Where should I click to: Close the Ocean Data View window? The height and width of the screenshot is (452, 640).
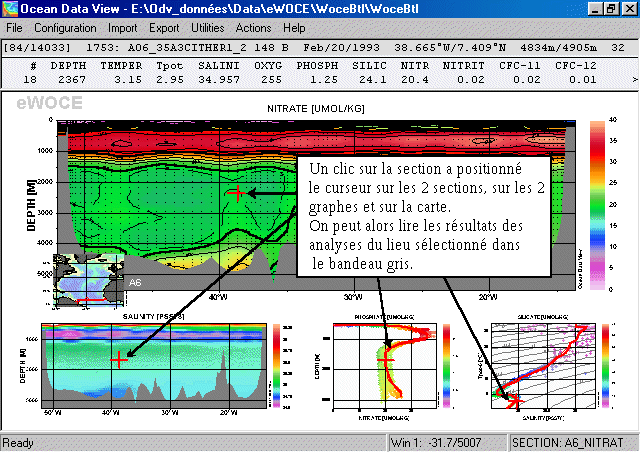pos(629,9)
